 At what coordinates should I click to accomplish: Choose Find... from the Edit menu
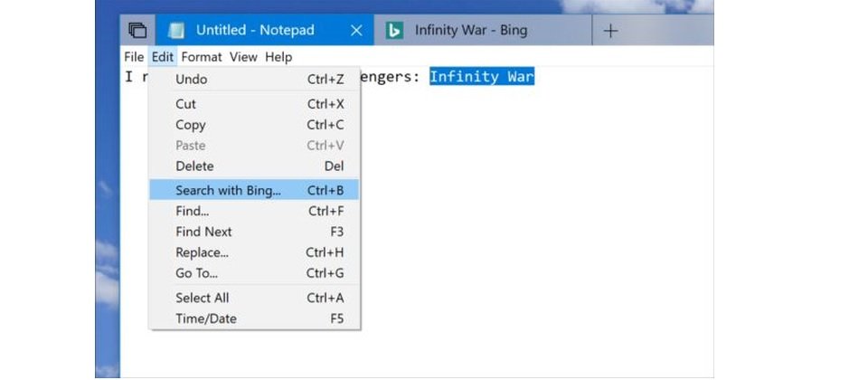[254, 211]
